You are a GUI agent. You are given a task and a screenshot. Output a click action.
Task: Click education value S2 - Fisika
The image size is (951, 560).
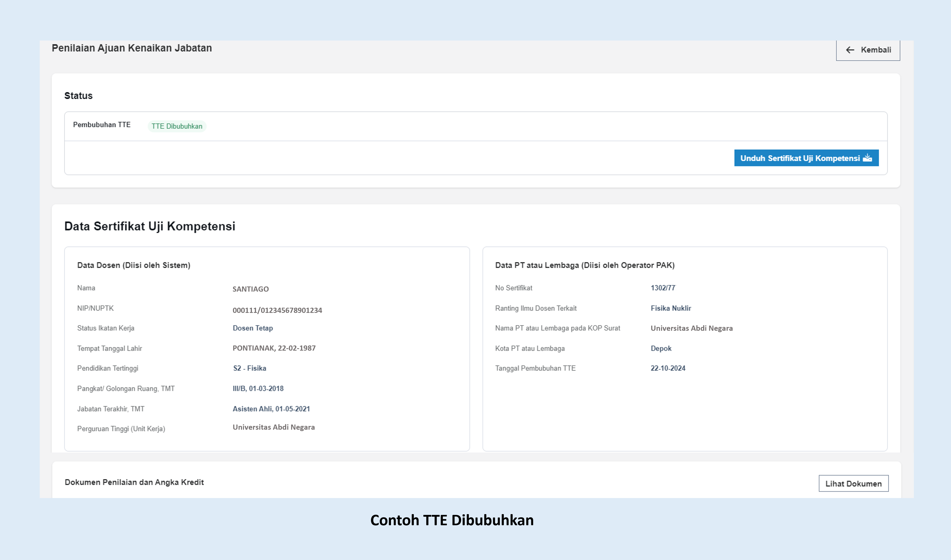tap(250, 368)
